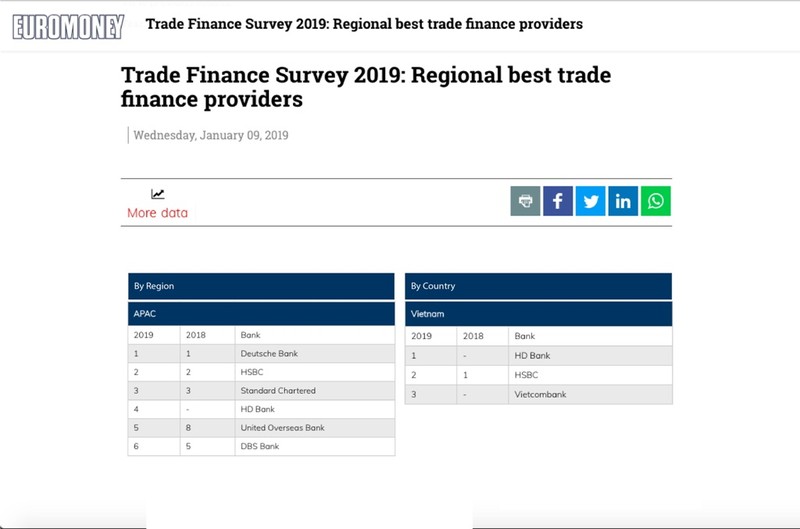This screenshot has width=800, height=529.
Task: Click the DBS Bank row
Action: coord(260,446)
